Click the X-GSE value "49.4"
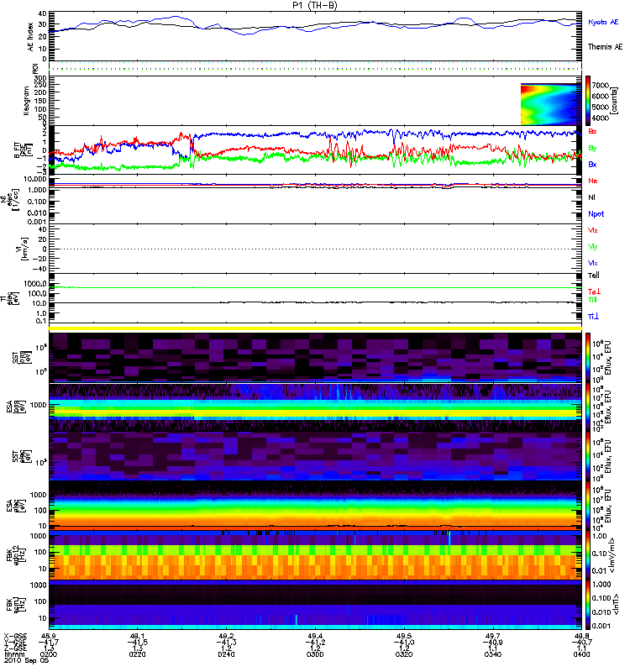The height and width of the screenshot is (672, 630). click(316, 636)
